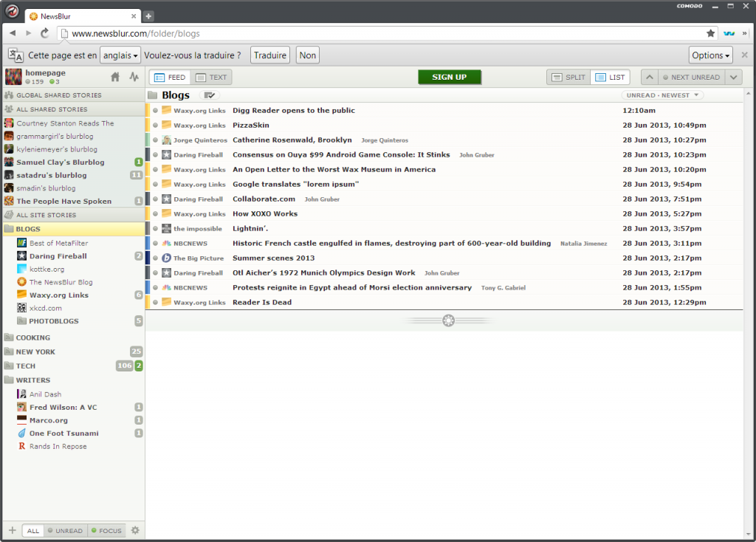Open kottke.org feed
Viewport: 756px width, 542px height.
73,269
